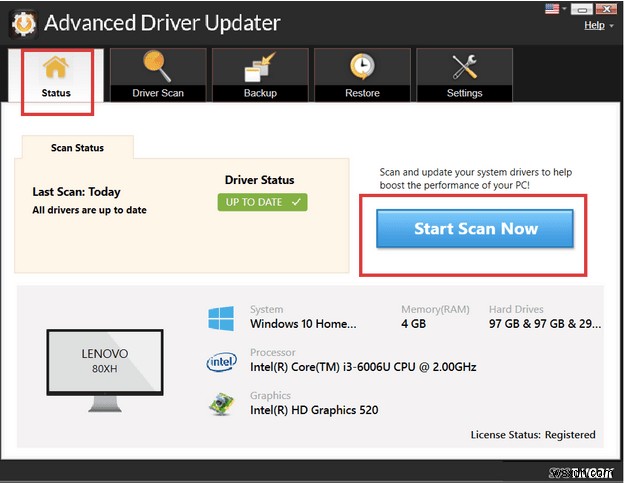Click the Hard Drives size value
The width and height of the screenshot is (625, 483).
click(543, 325)
